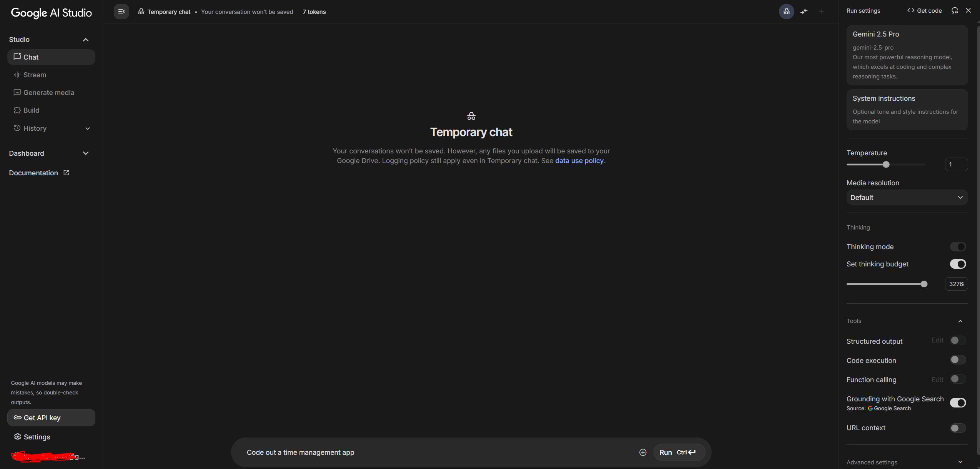
Task: Open Documentation from the sidebar
Action: [x=34, y=173]
